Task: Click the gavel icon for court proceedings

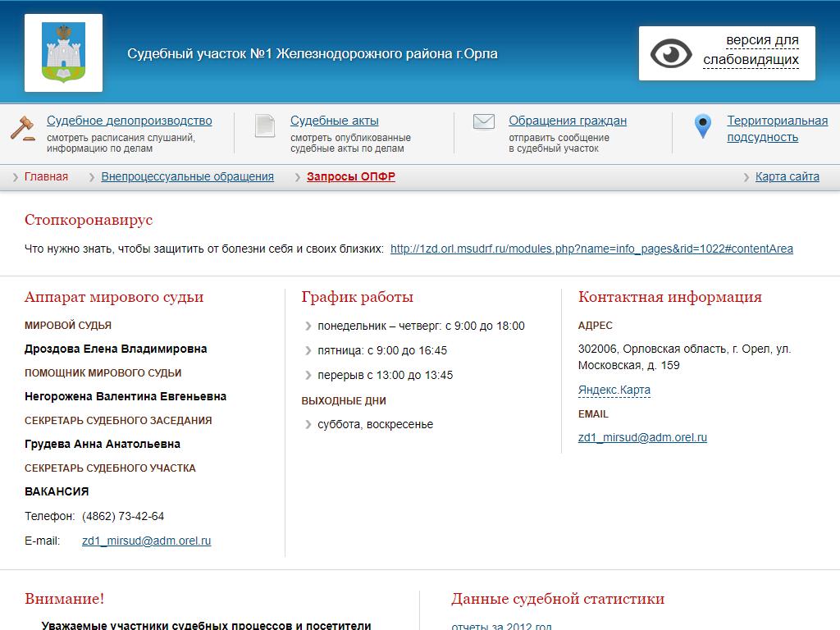Action: (23, 128)
